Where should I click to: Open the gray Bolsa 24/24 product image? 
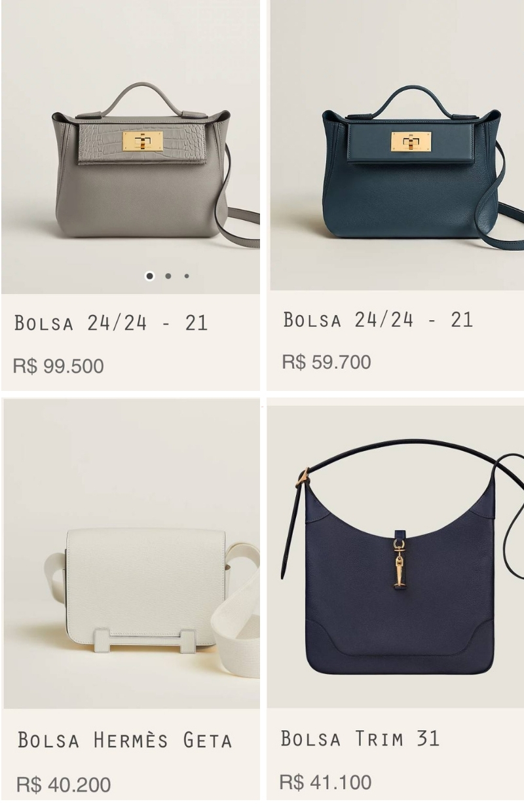tap(130, 147)
